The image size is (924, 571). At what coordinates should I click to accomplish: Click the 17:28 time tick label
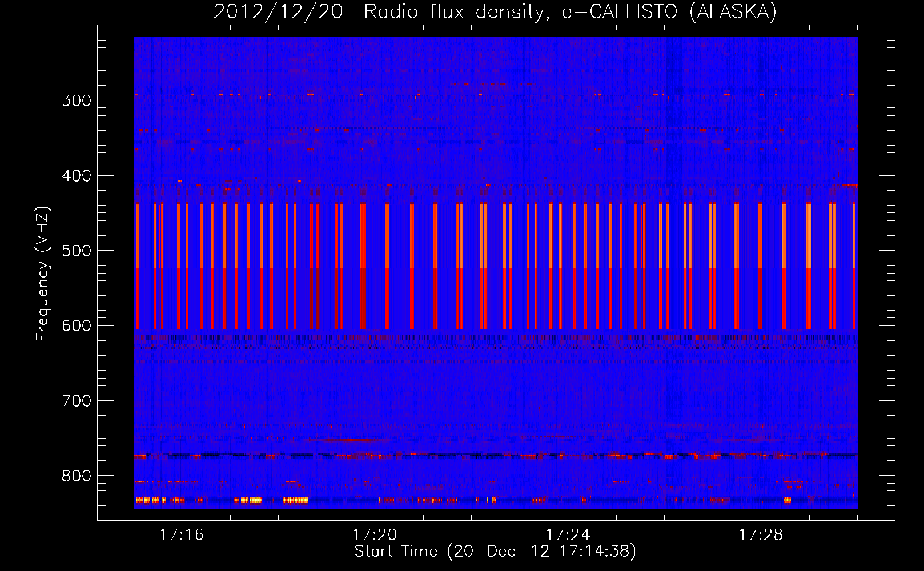click(x=761, y=535)
